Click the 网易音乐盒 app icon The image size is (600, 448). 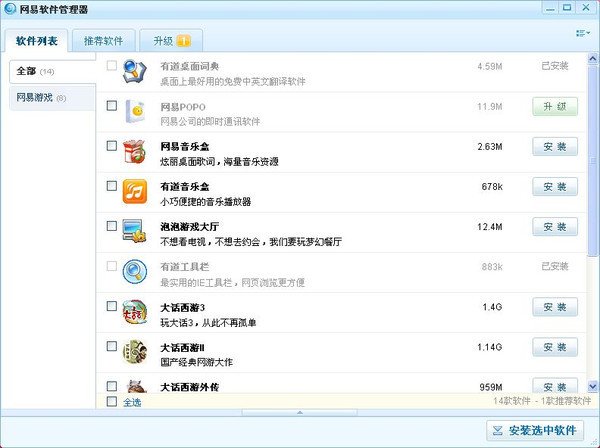pos(134,152)
